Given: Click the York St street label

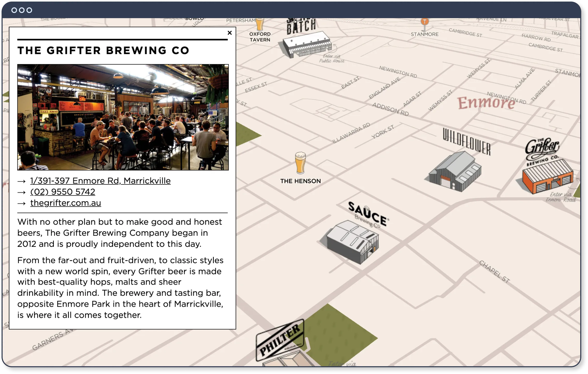Looking at the screenshot, I should tap(383, 132).
